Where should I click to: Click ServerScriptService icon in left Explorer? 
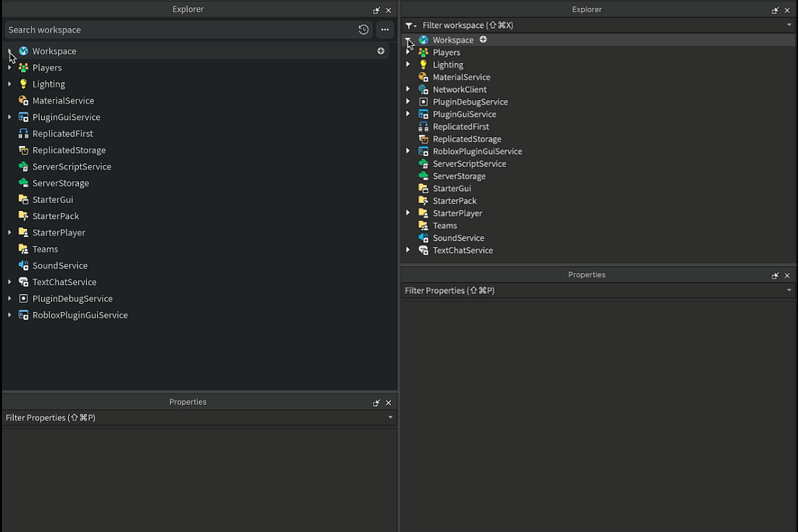(x=23, y=166)
